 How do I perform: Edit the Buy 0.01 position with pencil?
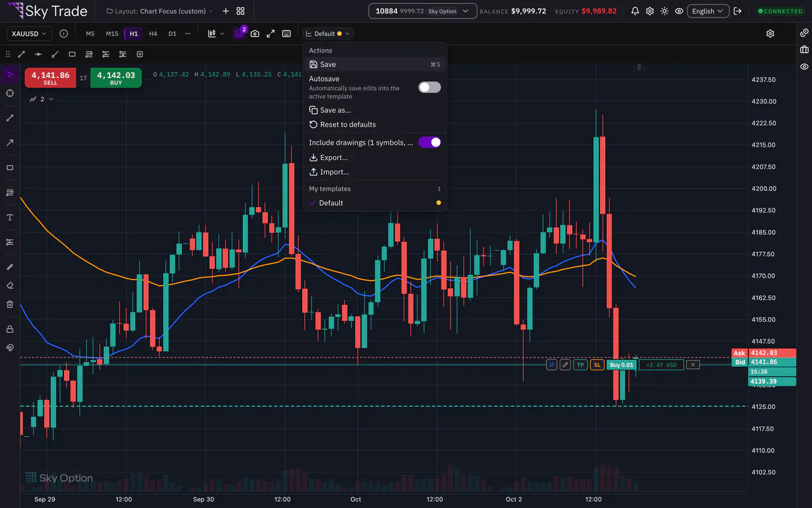pyautogui.click(x=565, y=365)
